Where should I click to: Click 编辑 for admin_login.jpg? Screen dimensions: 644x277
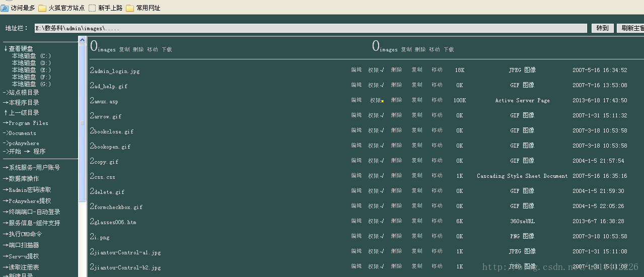[356, 70]
